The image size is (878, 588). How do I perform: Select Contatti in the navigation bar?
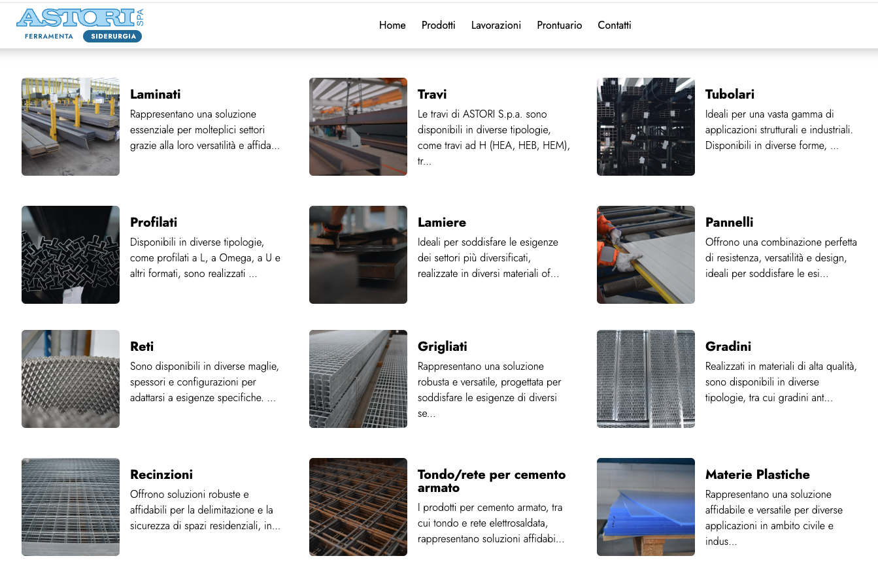tap(614, 25)
